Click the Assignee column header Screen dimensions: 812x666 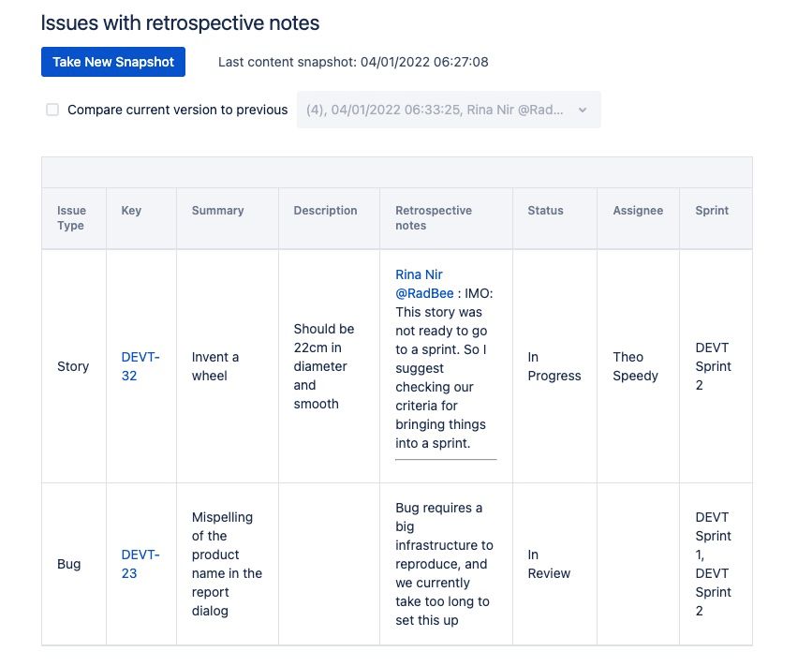coord(638,211)
